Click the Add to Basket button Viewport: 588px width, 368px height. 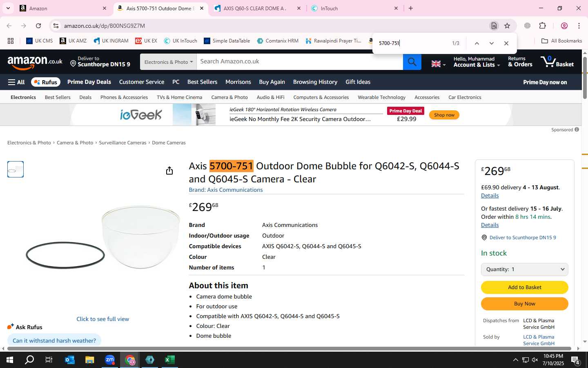[x=524, y=287]
